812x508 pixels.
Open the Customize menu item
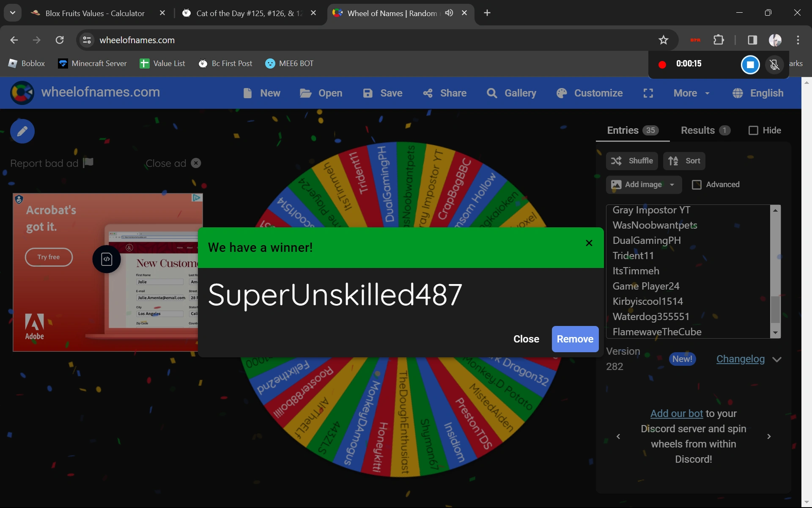[x=590, y=93]
